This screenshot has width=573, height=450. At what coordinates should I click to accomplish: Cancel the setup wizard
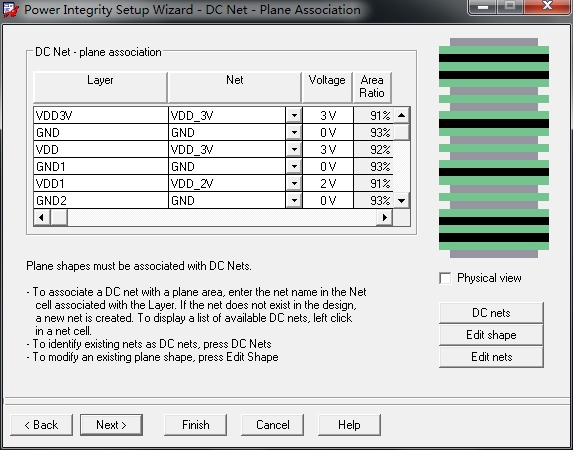pos(273,425)
